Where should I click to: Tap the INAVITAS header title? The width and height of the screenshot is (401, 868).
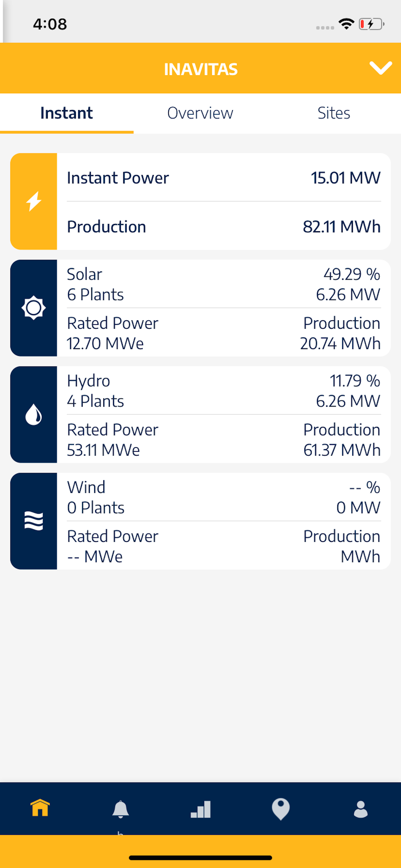coord(200,69)
